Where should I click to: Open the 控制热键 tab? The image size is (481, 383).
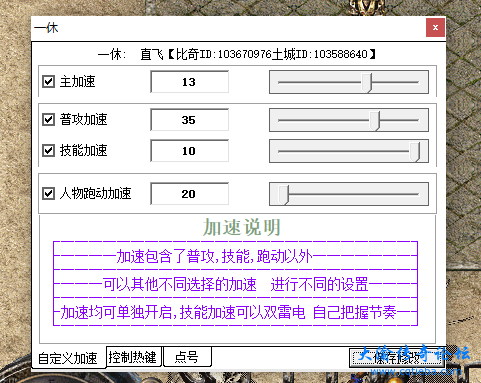tap(133, 357)
